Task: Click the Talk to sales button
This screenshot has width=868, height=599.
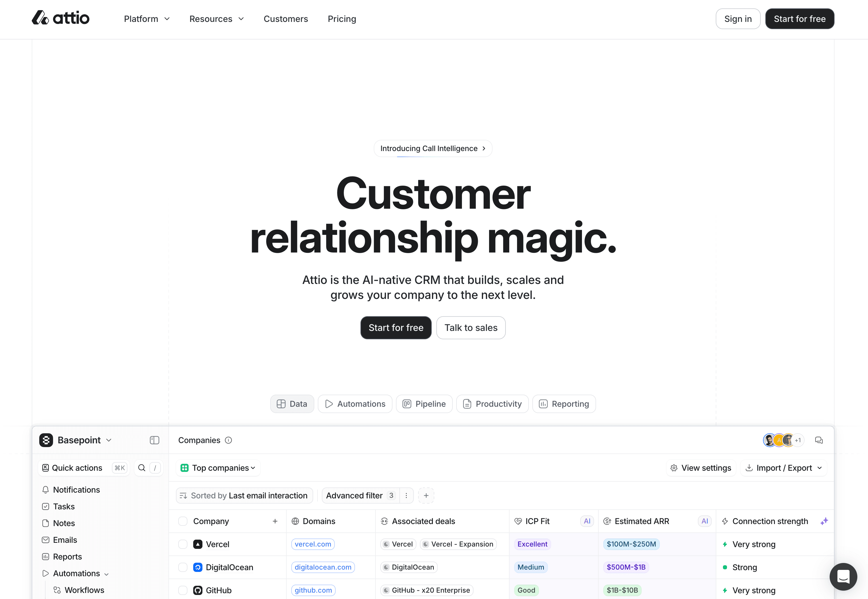Action: coord(471,328)
